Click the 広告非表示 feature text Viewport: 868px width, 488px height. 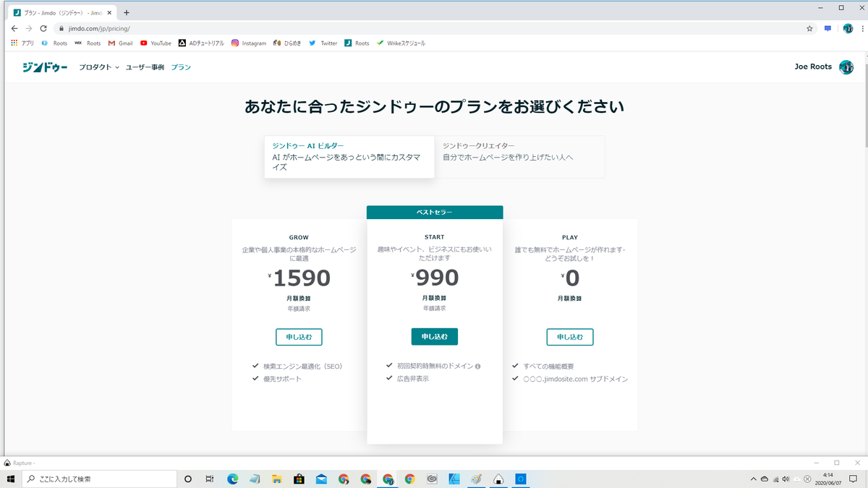pos(414,379)
